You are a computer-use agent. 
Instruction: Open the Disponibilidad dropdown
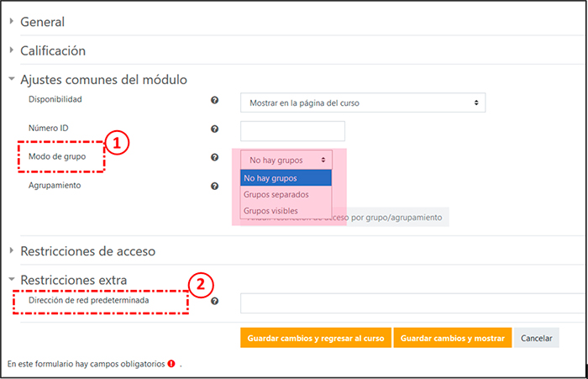[362, 103]
